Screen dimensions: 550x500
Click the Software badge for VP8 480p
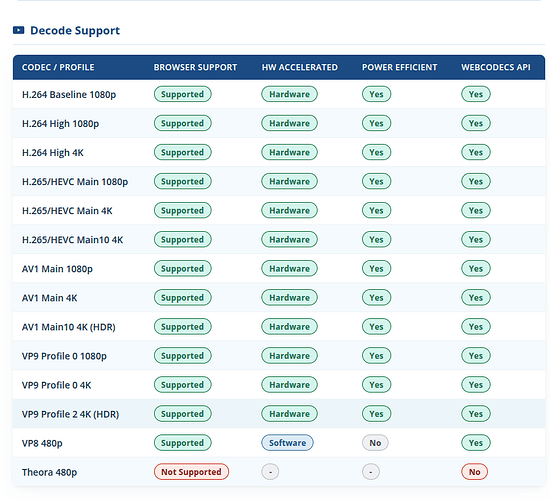coord(287,443)
